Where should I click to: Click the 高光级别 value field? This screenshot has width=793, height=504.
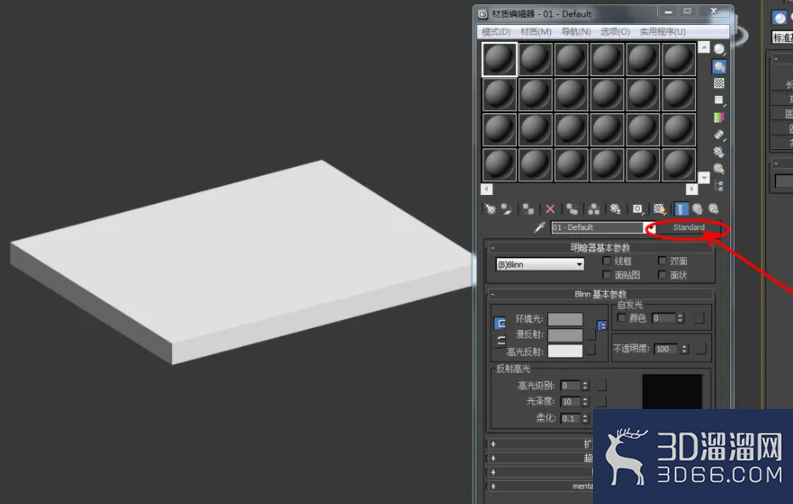pyautogui.click(x=571, y=386)
